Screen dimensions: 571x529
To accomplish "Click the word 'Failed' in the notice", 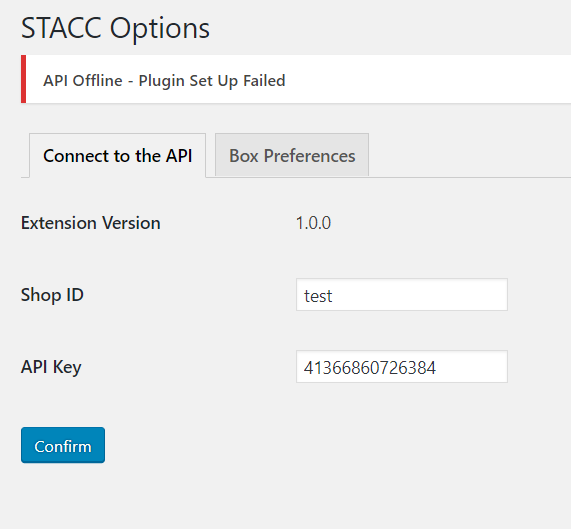I will (x=264, y=80).
